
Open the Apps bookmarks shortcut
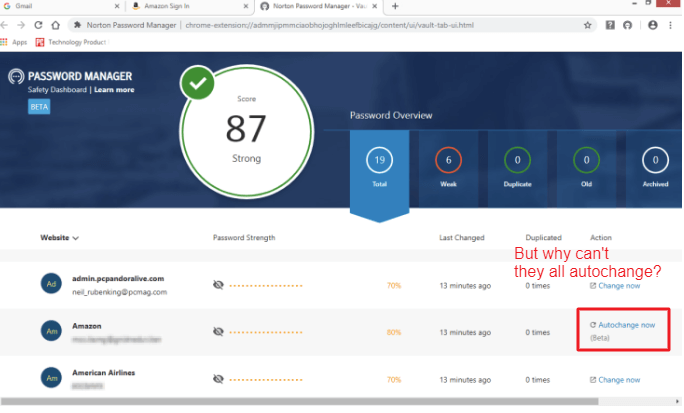point(14,42)
